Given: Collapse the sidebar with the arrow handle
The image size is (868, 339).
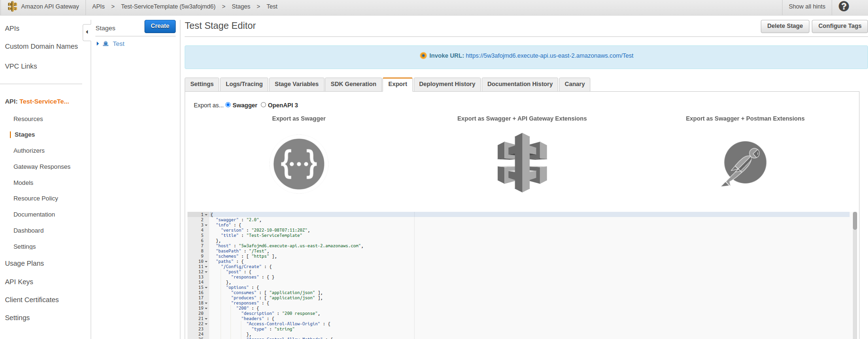Looking at the screenshot, I should 87,32.
